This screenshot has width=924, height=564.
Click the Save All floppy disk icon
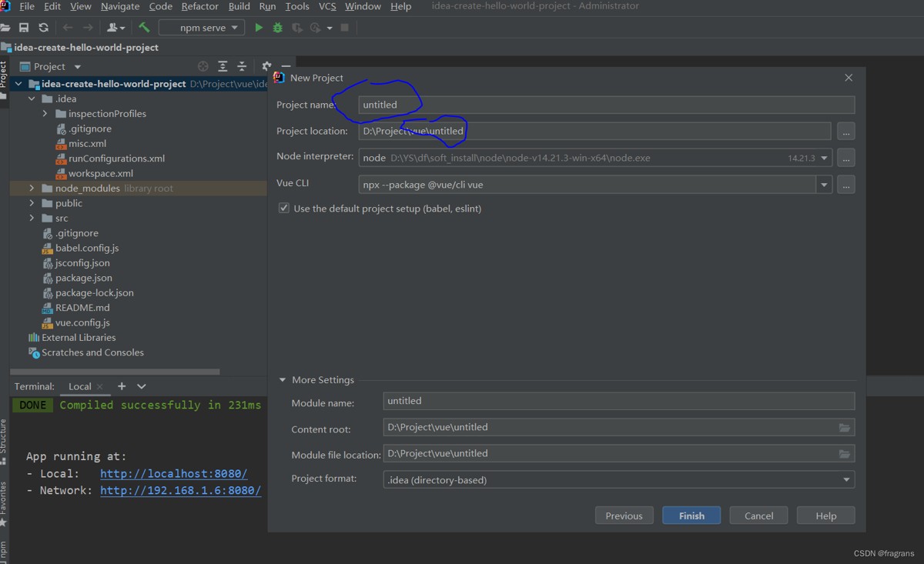(x=24, y=28)
